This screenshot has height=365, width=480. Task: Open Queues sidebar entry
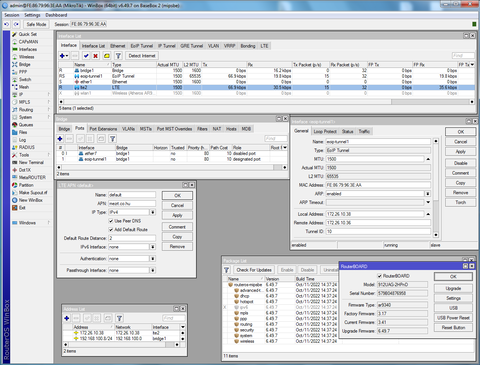tap(26, 125)
